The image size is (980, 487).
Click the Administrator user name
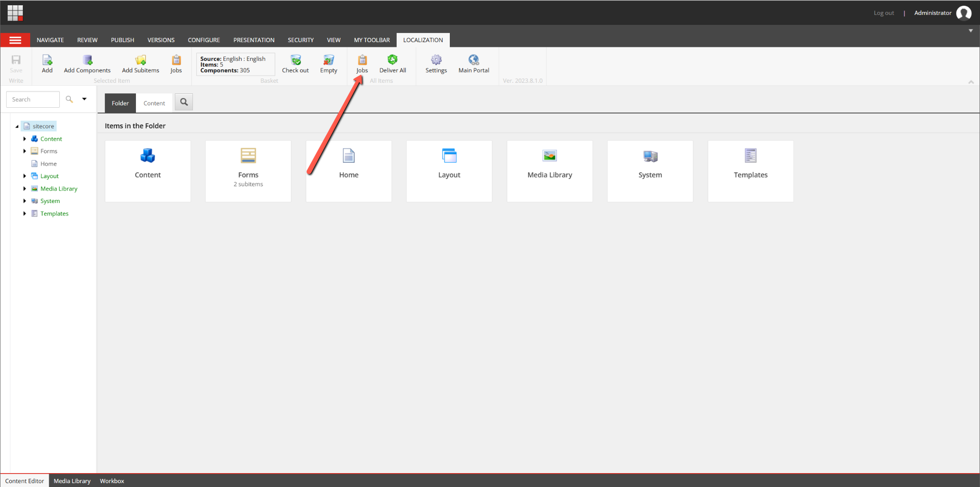pos(933,13)
